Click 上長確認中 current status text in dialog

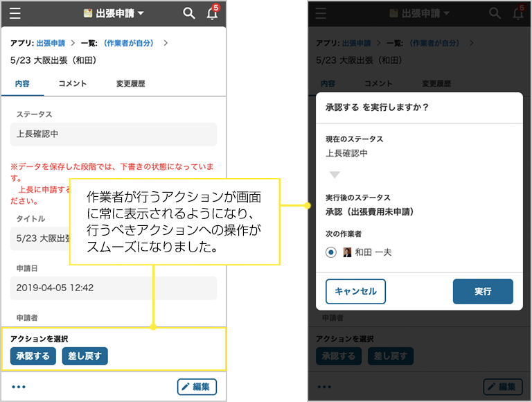346,153
